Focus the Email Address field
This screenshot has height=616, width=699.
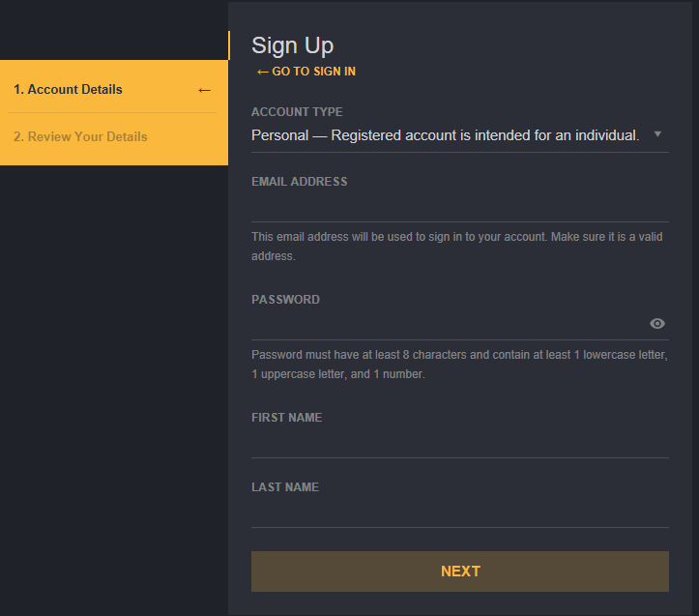coord(459,207)
